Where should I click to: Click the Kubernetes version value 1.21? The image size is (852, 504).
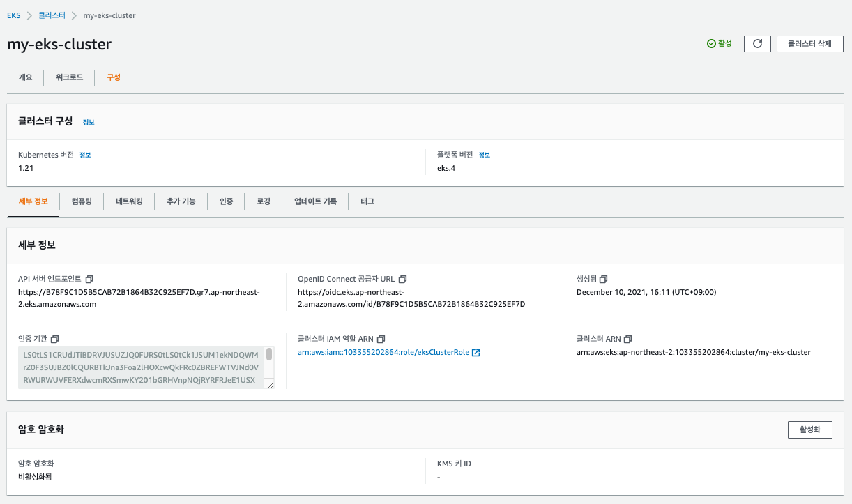click(x=26, y=168)
